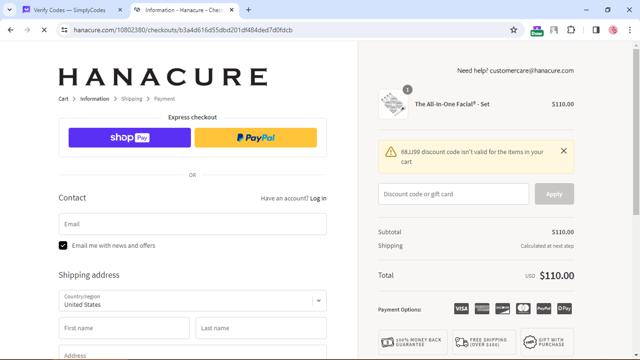Click the Discover payment icon

pos(502,309)
